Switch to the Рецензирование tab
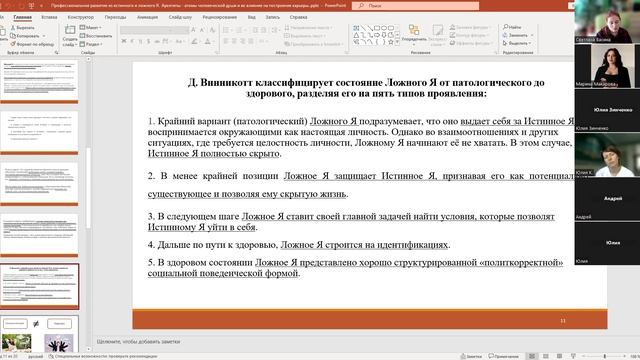The height and width of the screenshot is (360, 640). coord(220,17)
